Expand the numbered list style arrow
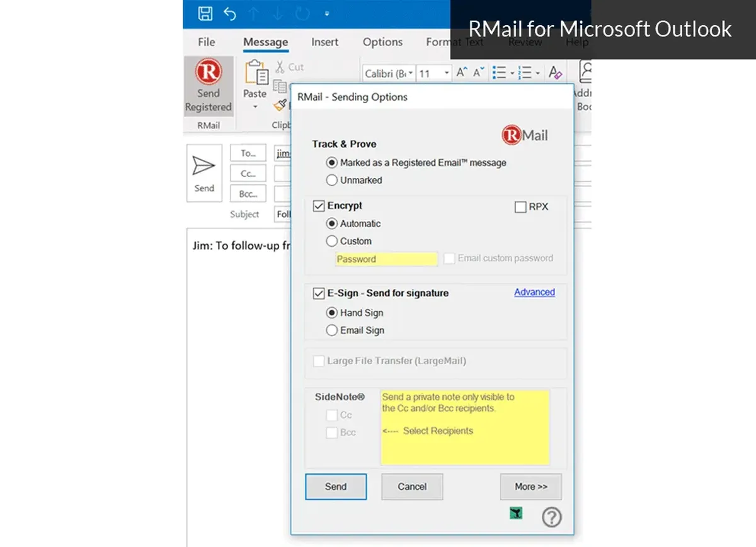Image resolution: width=756 pixels, height=547 pixels. [x=537, y=74]
